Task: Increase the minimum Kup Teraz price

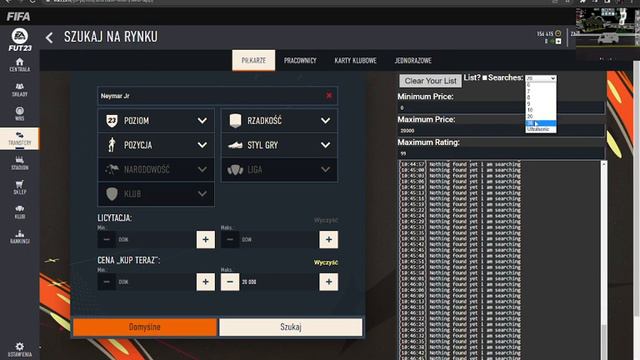Action: pyautogui.click(x=205, y=282)
